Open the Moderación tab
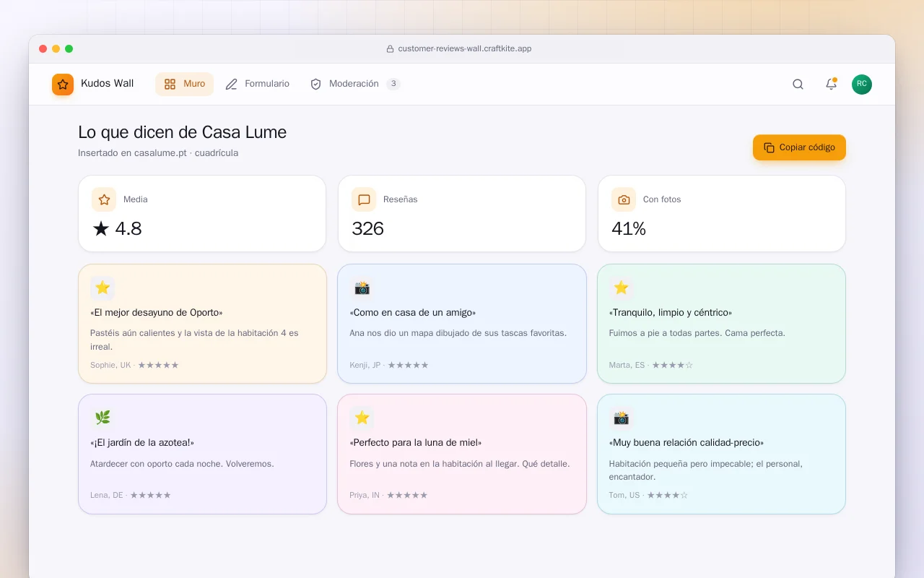The image size is (924, 578). 354,84
